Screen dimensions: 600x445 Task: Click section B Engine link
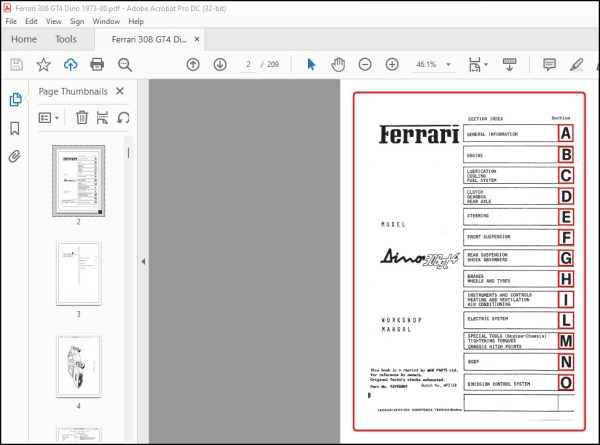tap(518, 155)
